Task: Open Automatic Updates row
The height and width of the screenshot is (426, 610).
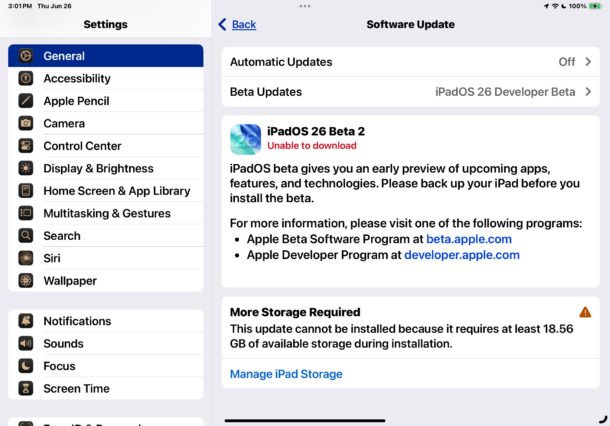Action: tap(410, 62)
